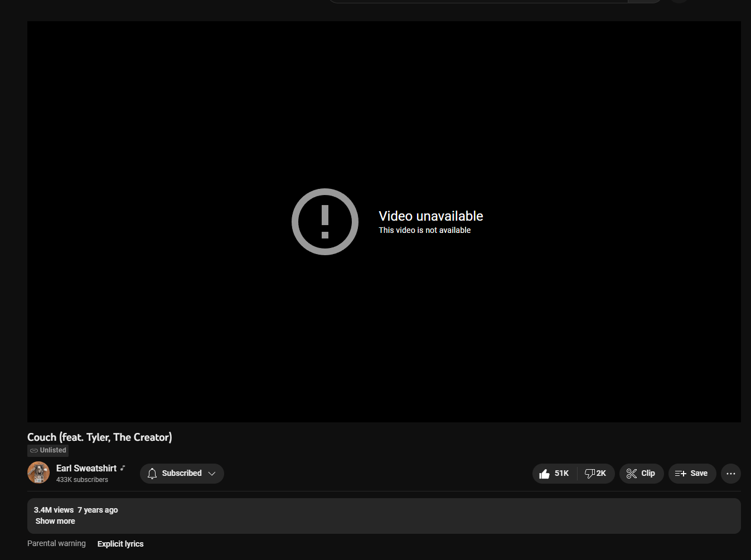Viewport: 751px width, 560px height.
Task: Click the thumbs up icon
Action: (x=545, y=473)
